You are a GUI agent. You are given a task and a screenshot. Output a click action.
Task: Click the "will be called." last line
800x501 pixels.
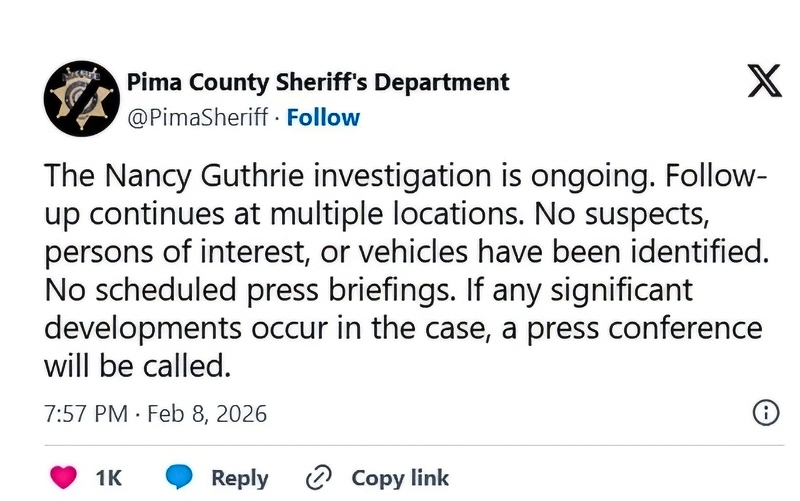[137, 366]
